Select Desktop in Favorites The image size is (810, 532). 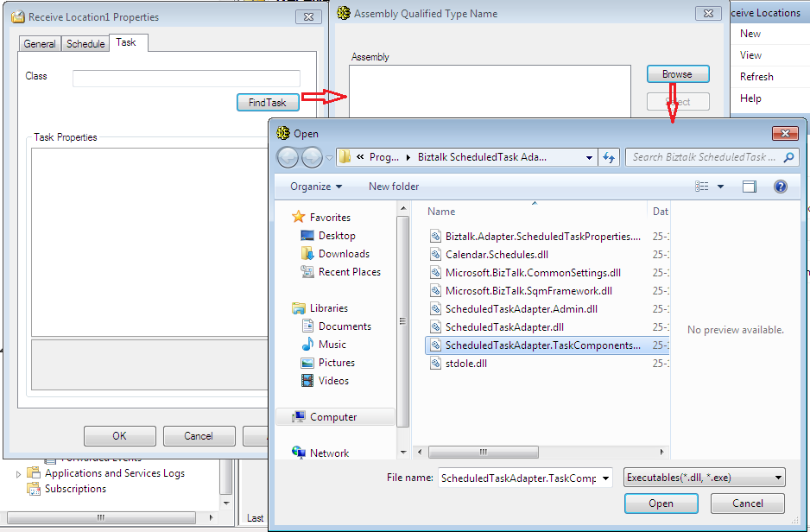pyautogui.click(x=328, y=236)
